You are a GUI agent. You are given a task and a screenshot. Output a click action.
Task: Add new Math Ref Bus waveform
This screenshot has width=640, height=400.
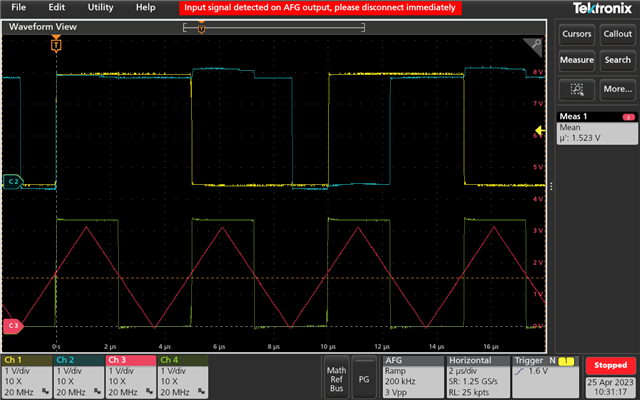click(x=336, y=377)
